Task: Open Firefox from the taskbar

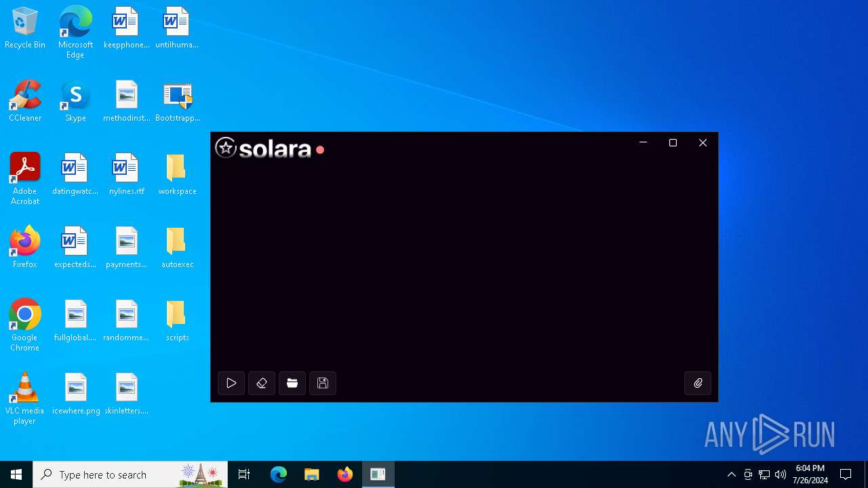Action: (x=345, y=474)
